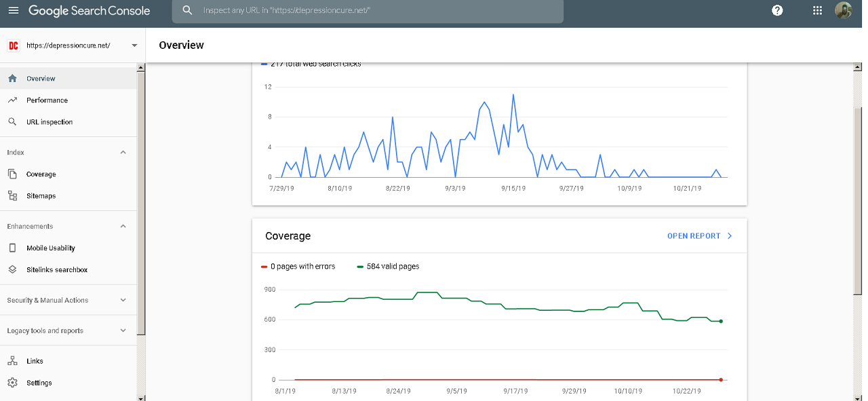The image size is (868, 401).
Task: Click the chevron next to OPEN REPORT
Action: (730, 236)
